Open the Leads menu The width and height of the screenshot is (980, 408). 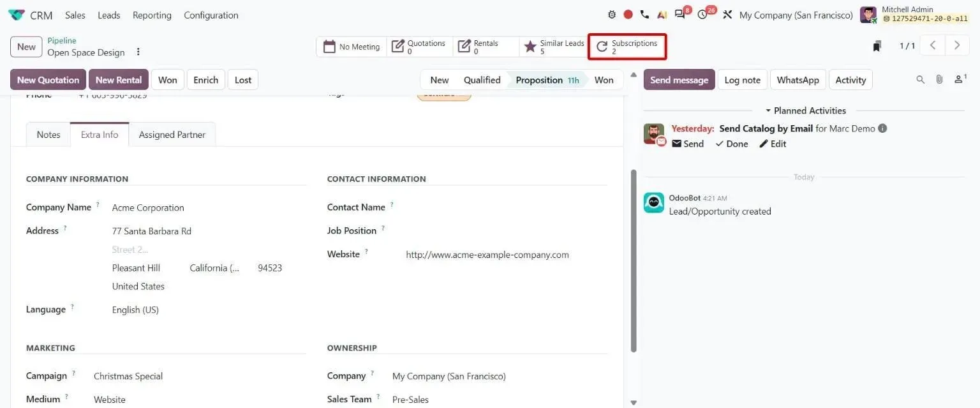point(109,15)
